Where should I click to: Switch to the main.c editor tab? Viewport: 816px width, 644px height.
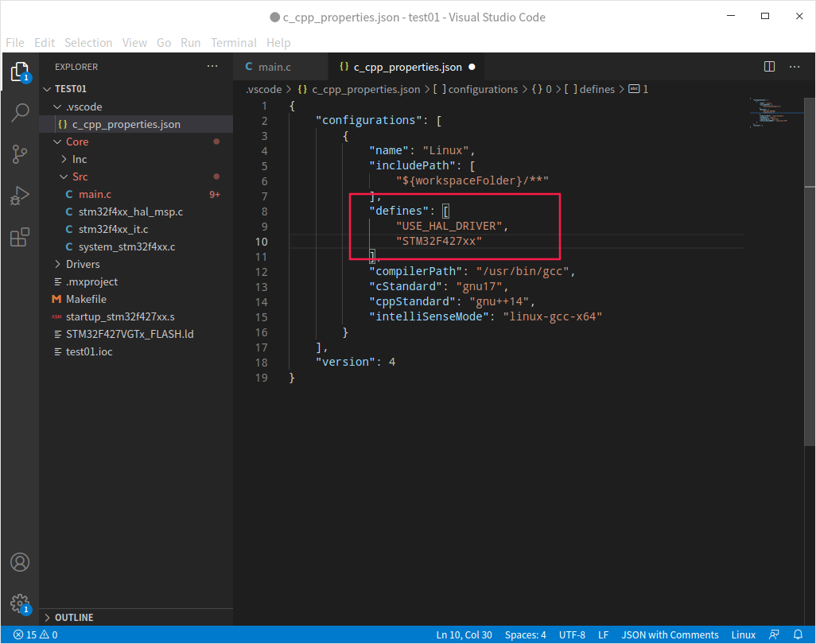tap(281, 67)
